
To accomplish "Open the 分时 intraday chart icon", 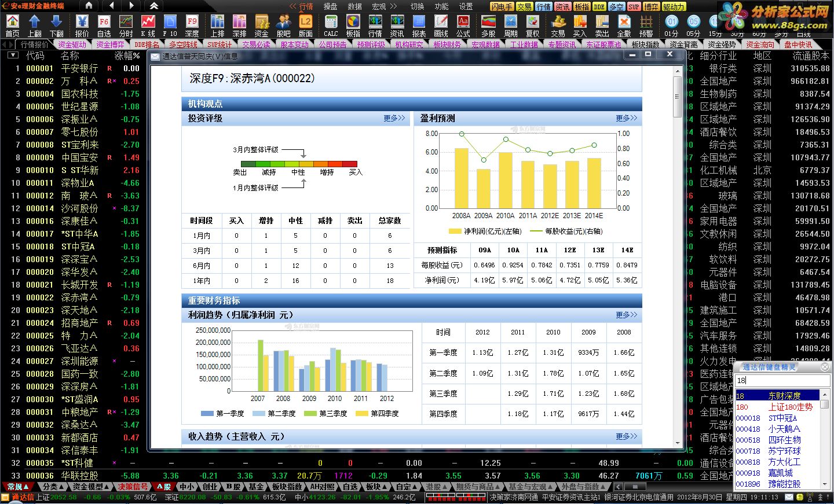I will 126,25.
